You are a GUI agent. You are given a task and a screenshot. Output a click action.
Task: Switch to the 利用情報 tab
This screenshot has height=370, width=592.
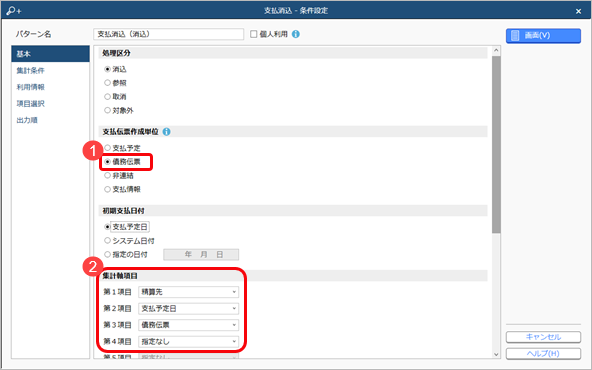51,87
